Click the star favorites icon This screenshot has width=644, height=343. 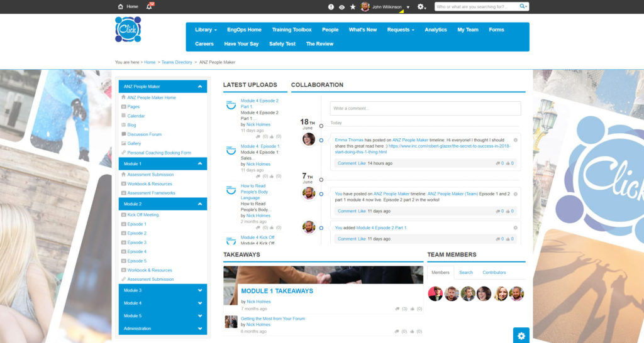(x=352, y=7)
